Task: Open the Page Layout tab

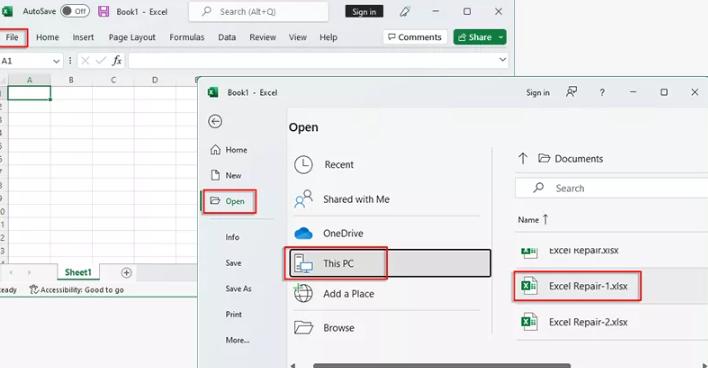Action: tap(132, 37)
